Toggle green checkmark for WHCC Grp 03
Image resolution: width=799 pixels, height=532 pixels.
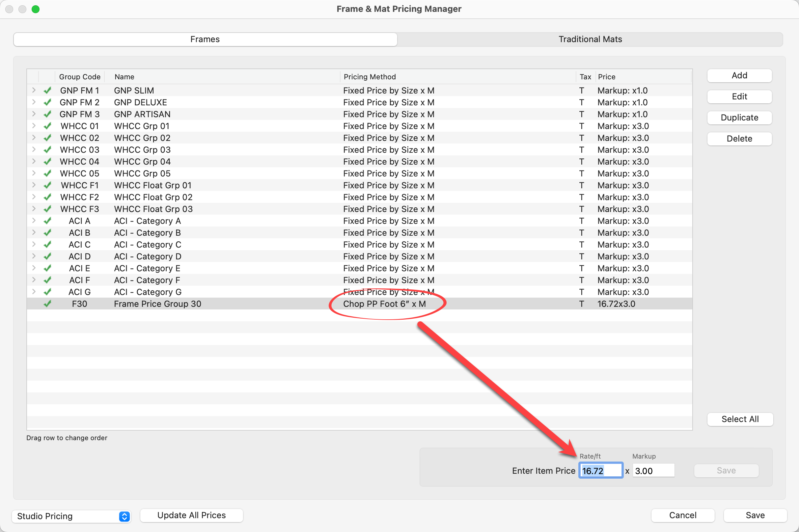click(x=47, y=149)
